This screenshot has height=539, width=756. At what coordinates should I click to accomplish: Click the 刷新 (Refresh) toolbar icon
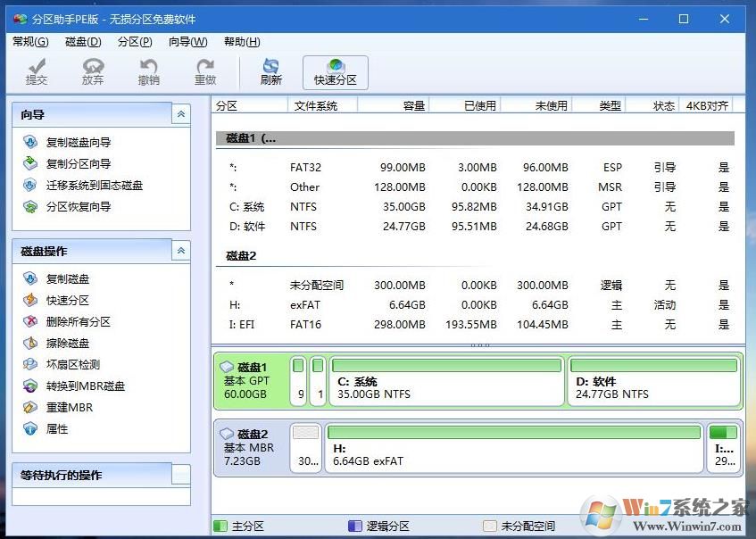coord(270,71)
